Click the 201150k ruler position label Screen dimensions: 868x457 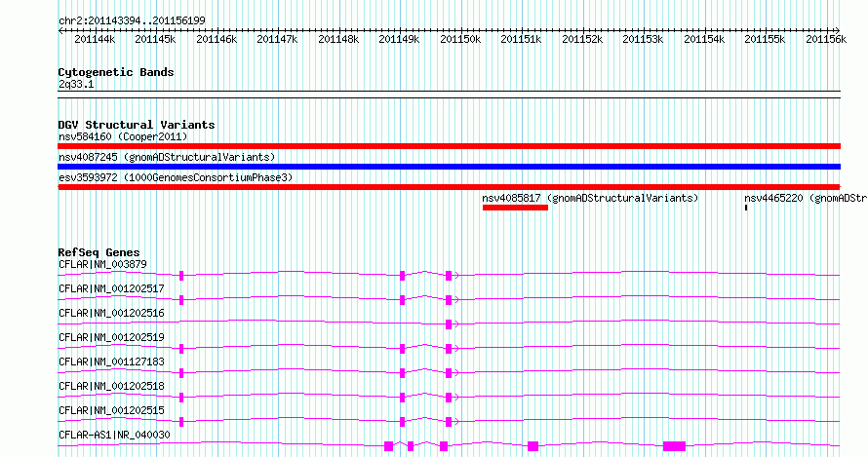pyautogui.click(x=460, y=39)
